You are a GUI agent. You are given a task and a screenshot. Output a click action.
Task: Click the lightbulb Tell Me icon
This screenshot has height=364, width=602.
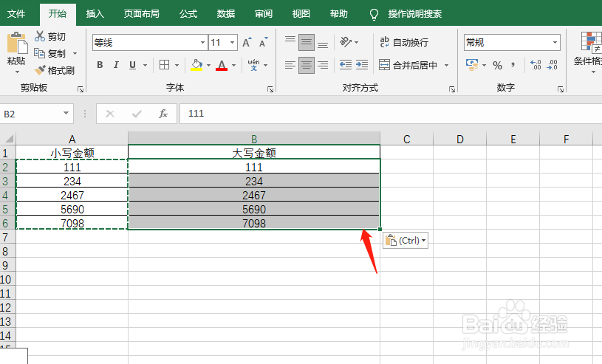374,15
